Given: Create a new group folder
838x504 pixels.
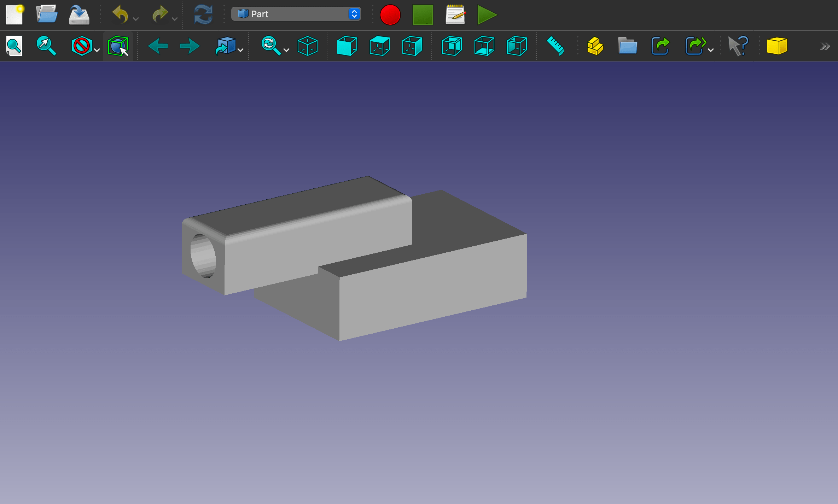Looking at the screenshot, I should (x=628, y=46).
